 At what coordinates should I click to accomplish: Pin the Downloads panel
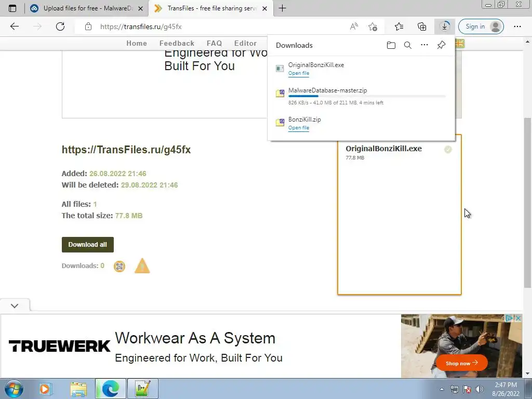click(441, 45)
